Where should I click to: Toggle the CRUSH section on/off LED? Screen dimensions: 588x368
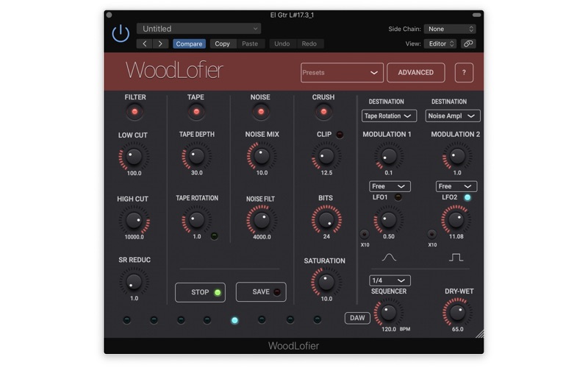323,112
